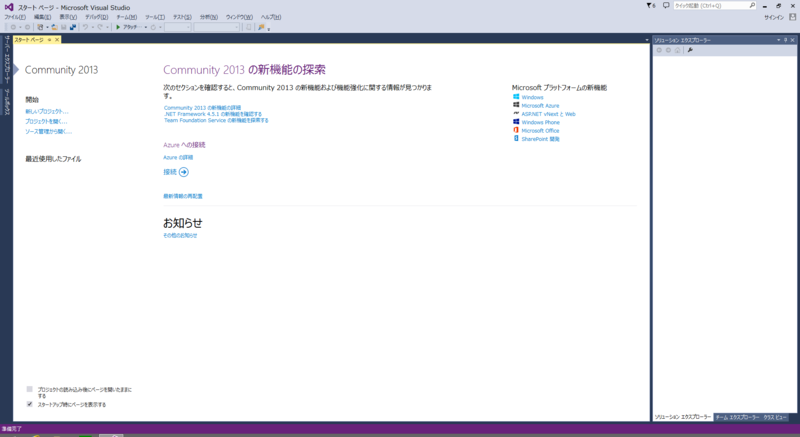Close the スタート ページ tab

point(57,40)
